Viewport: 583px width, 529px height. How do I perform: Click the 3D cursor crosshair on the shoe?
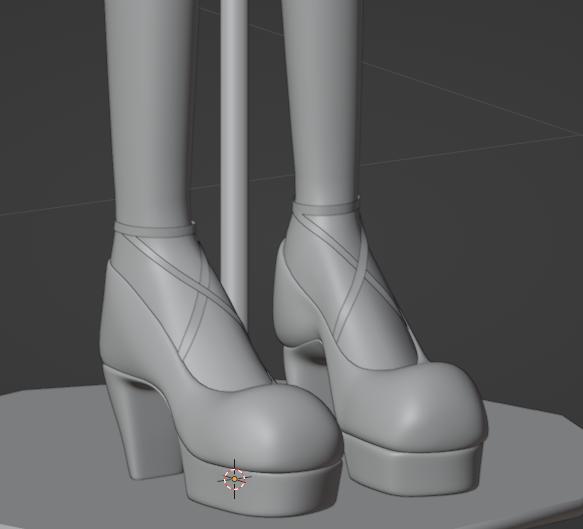tap(234, 479)
